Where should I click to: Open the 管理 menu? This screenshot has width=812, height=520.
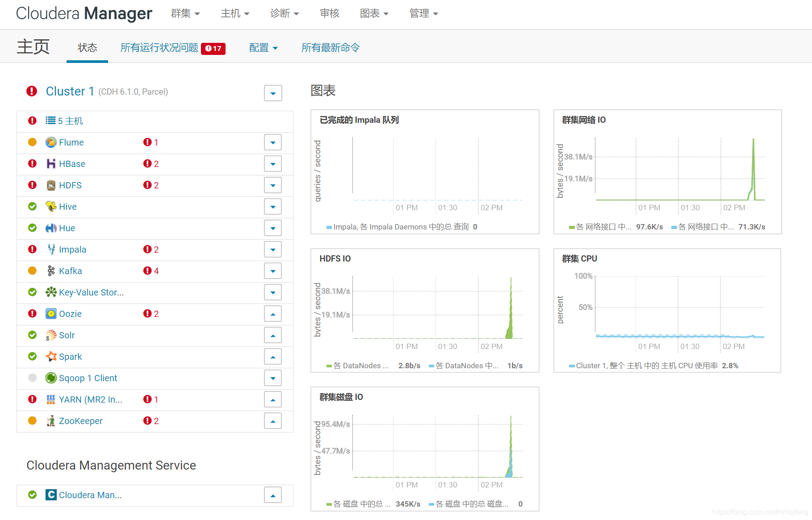[x=424, y=14]
